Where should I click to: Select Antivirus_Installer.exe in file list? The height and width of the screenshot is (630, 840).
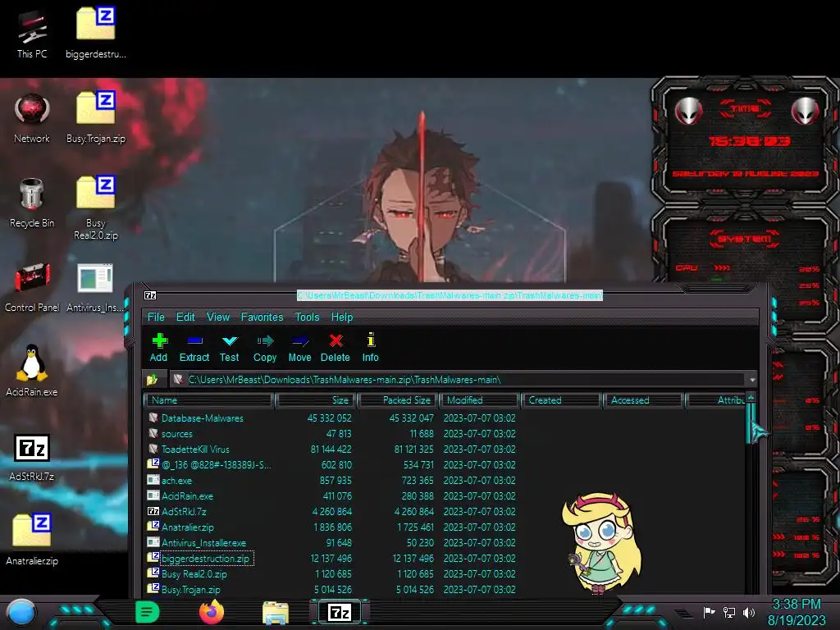coord(445,543)
